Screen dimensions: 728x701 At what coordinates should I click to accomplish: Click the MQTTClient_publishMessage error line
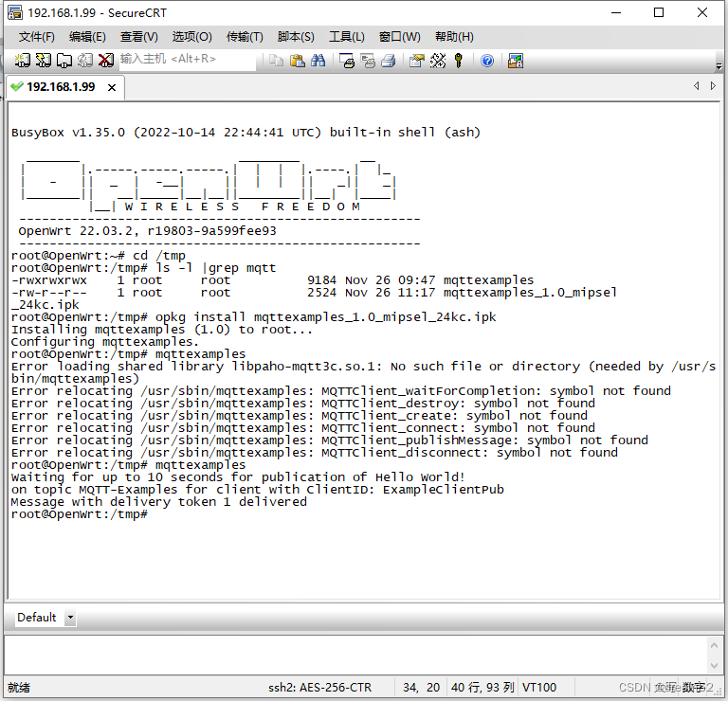330,440
